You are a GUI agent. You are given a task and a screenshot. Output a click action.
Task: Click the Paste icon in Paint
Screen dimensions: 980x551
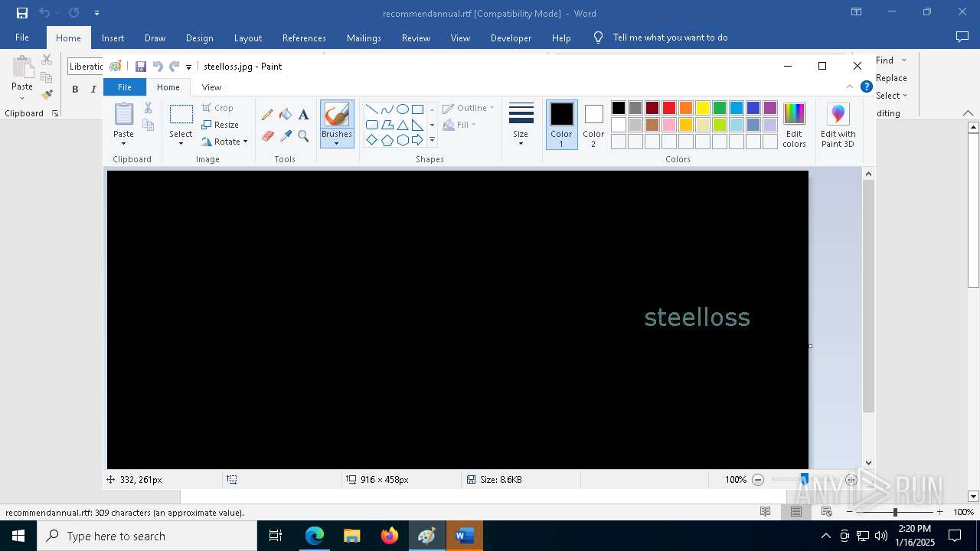tap(123, 114)
